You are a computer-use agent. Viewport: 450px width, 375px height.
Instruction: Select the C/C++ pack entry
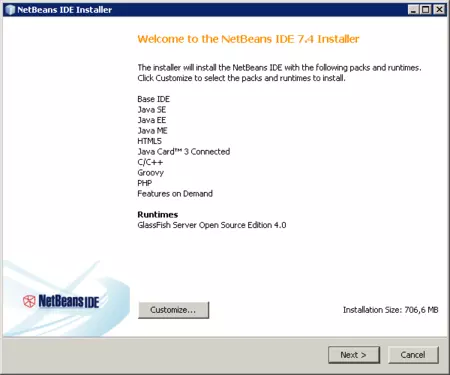point(150,162)
